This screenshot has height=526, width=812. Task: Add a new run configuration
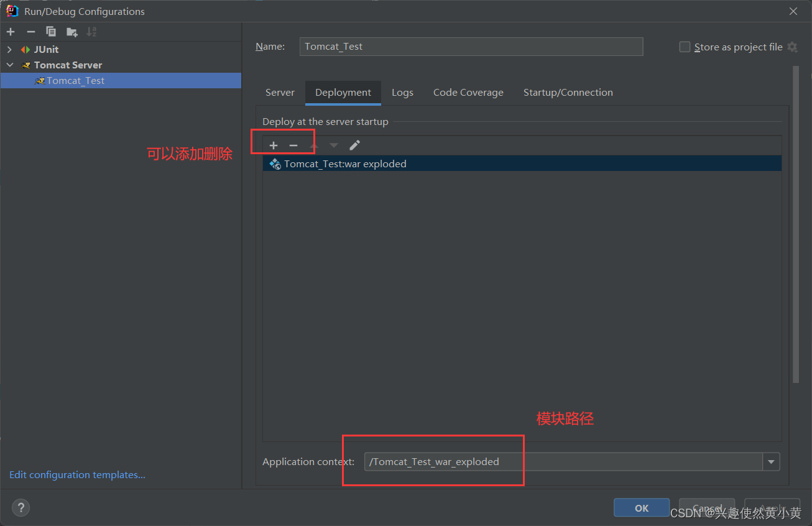click(x=11, y=32)
